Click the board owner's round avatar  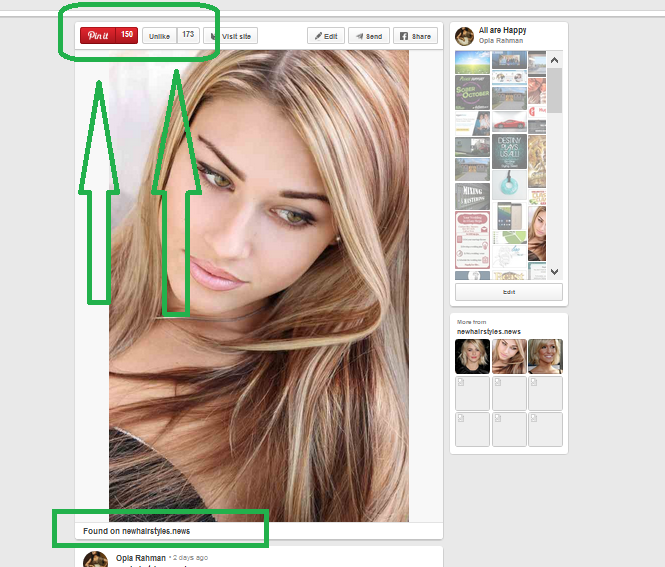464,36
